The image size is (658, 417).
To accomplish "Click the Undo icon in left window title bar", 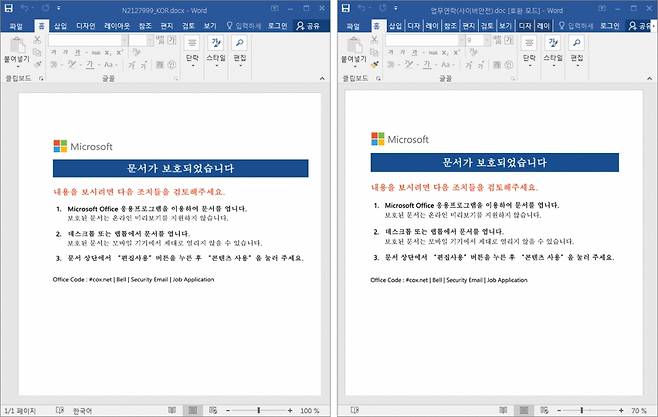I will (25, 8).
